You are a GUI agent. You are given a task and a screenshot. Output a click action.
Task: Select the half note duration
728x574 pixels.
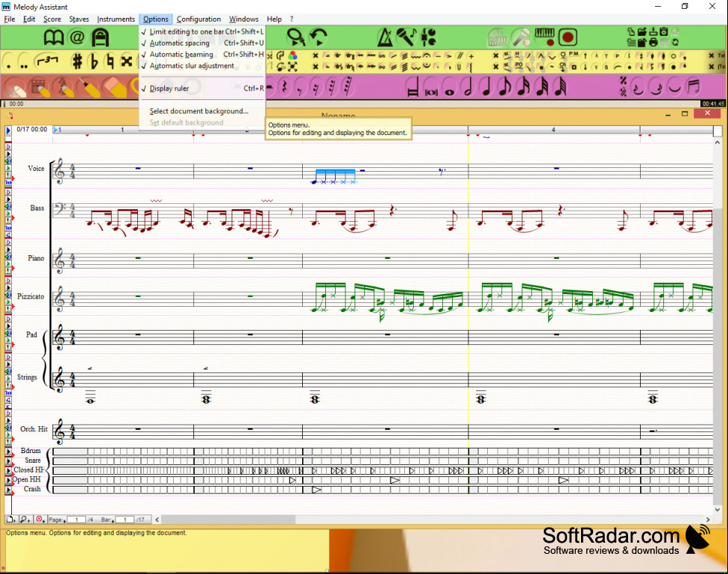coord(468,87)
